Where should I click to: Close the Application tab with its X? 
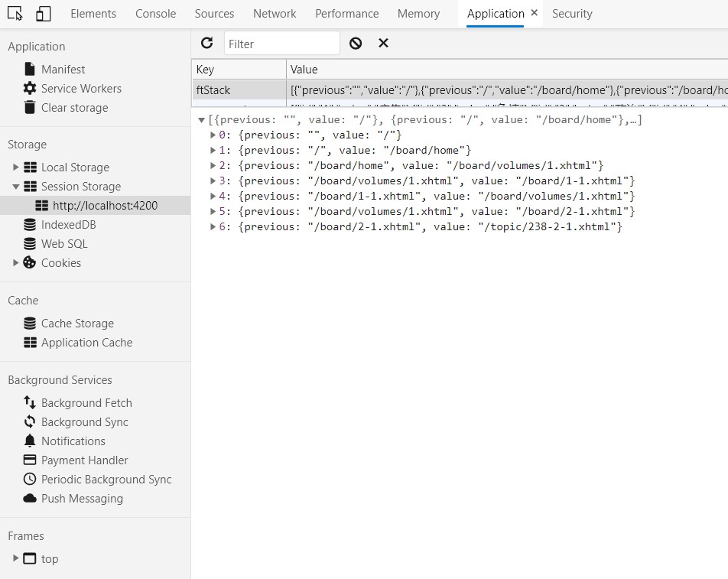(x=534, y=13)
